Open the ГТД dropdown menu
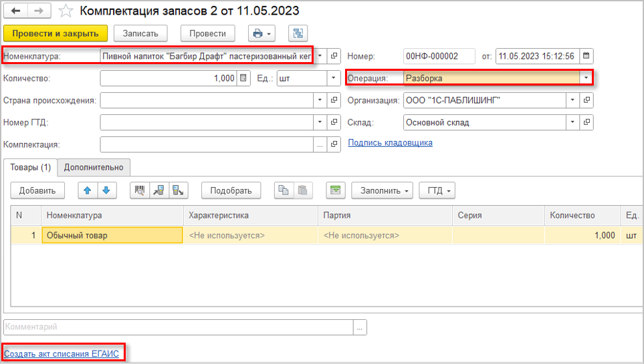Viewport: 644px width, 364px height. pos(437,190)
